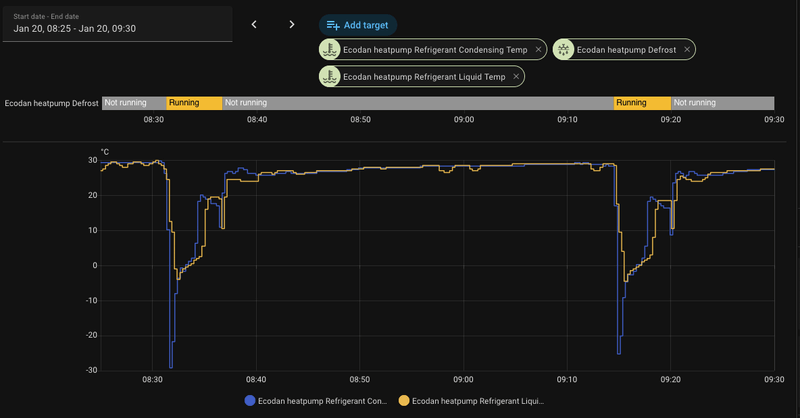
Task: Remove the Refrigerant Liquid Temp target chip
Action: (516, 76)
